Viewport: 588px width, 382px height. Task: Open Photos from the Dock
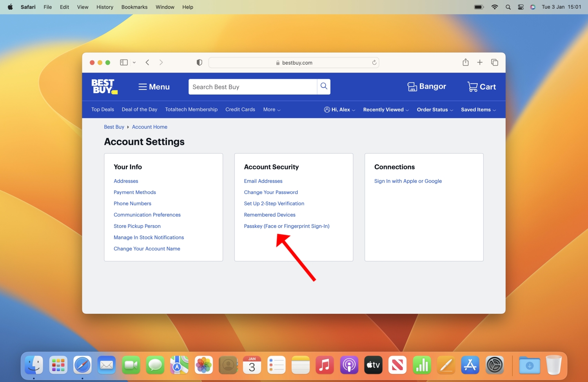point(204,365)
